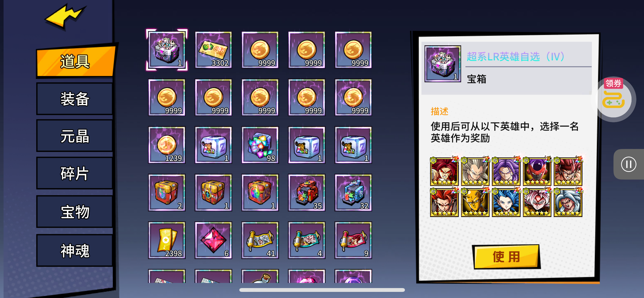Image resolution: width=644 pixels, height=298 pixels.
Task: Select the red gem item with count 6
Action: 213,240
